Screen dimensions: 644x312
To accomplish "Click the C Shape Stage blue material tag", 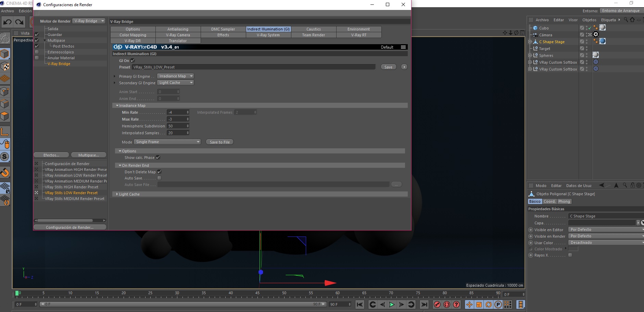I will tap(603, 41).
